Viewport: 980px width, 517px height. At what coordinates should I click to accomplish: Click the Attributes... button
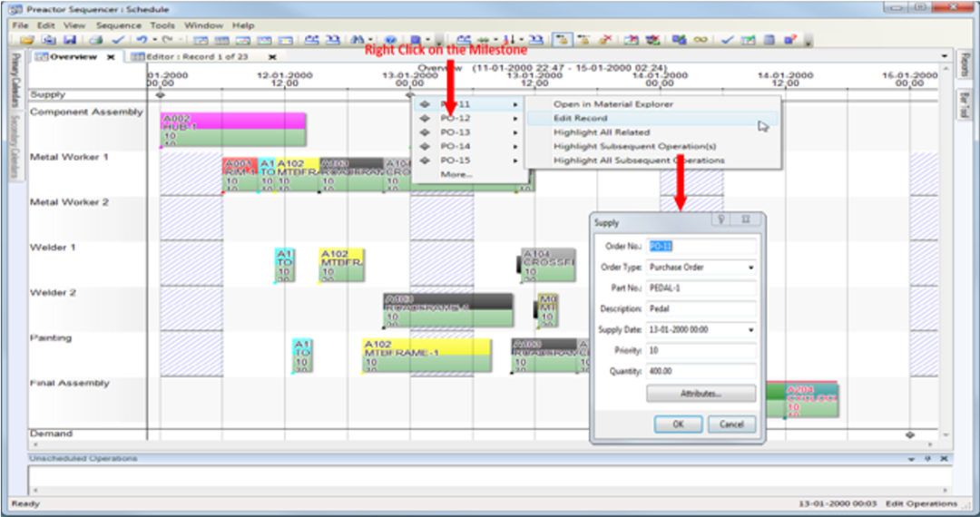click(x=701, y=394)
